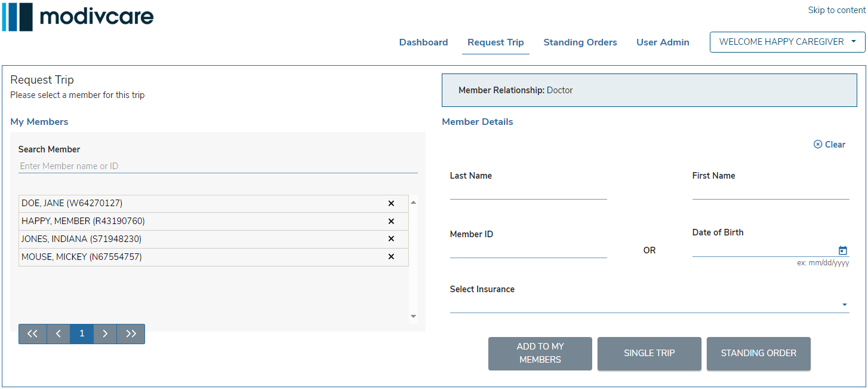Open the Dashboard tab

424,42
